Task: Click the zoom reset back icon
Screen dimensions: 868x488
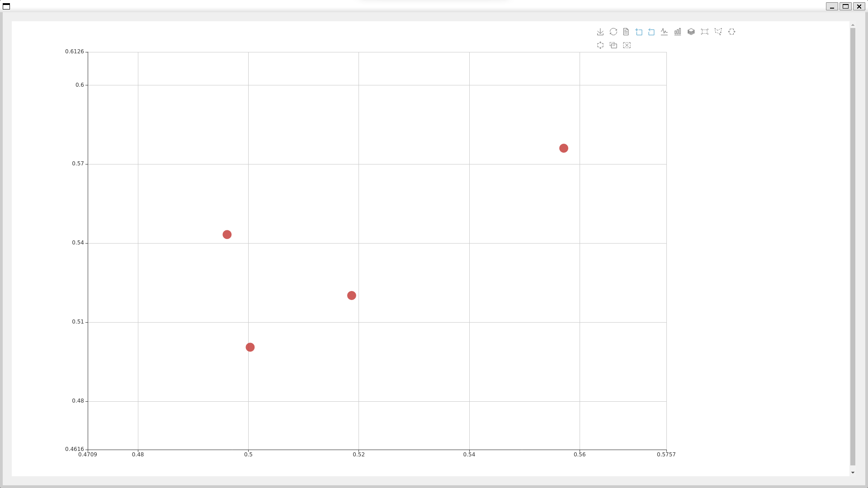Action: click(x=651, y=32)
